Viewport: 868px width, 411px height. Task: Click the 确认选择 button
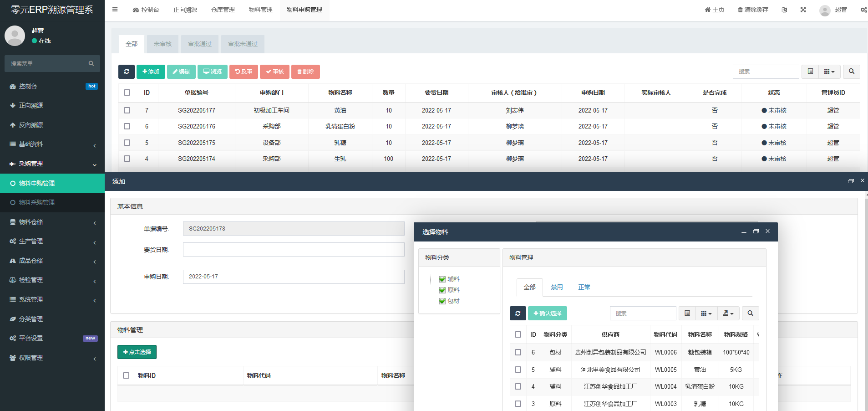coord(547,313)
